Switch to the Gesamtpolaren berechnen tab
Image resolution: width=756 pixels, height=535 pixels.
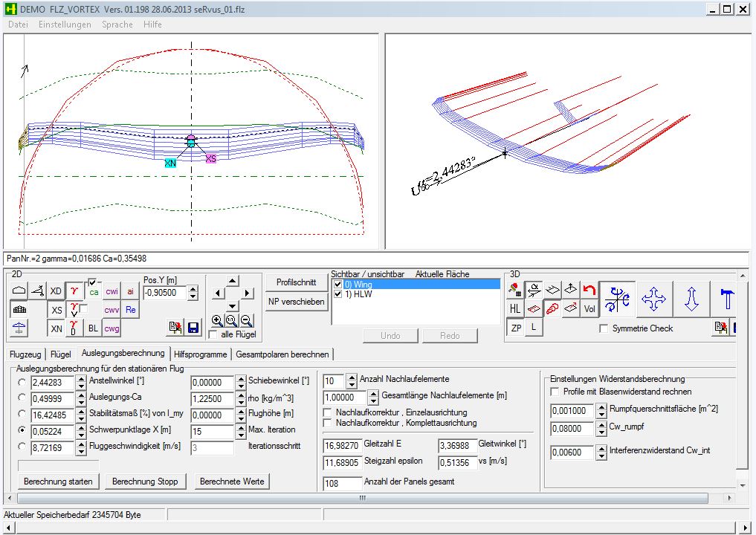pyautogui.click(x=282, y=354)
